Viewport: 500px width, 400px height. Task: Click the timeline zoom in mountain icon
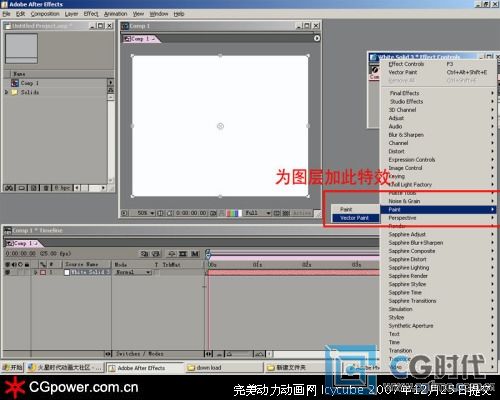pos(260,354)
